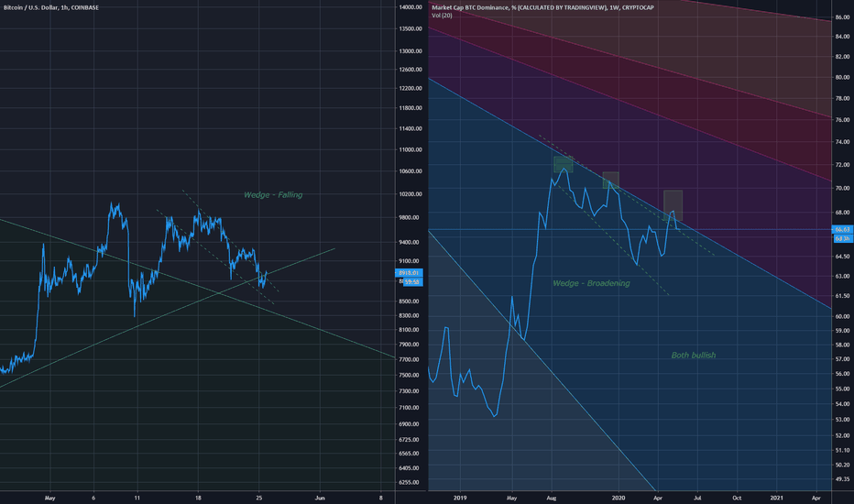This screenshot has height=504, width=854.
Task: Select the 'Wedge - Broadening' text annotation
Action: coord(591,283)
